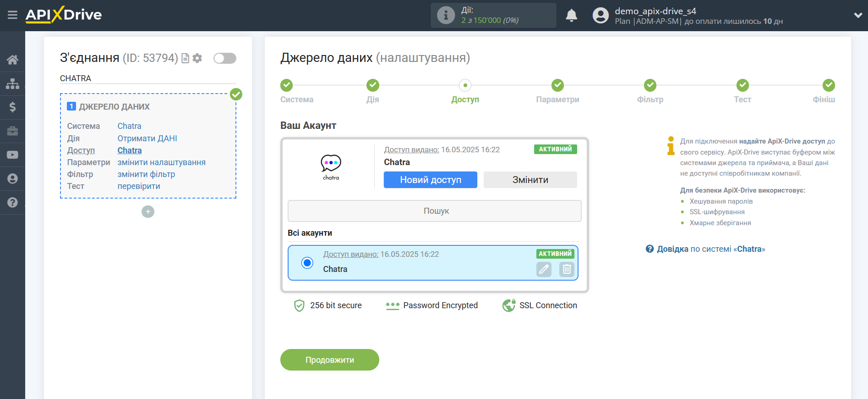Click the Змінити button
Screen dimensions: 868x399
click(530, 180)
